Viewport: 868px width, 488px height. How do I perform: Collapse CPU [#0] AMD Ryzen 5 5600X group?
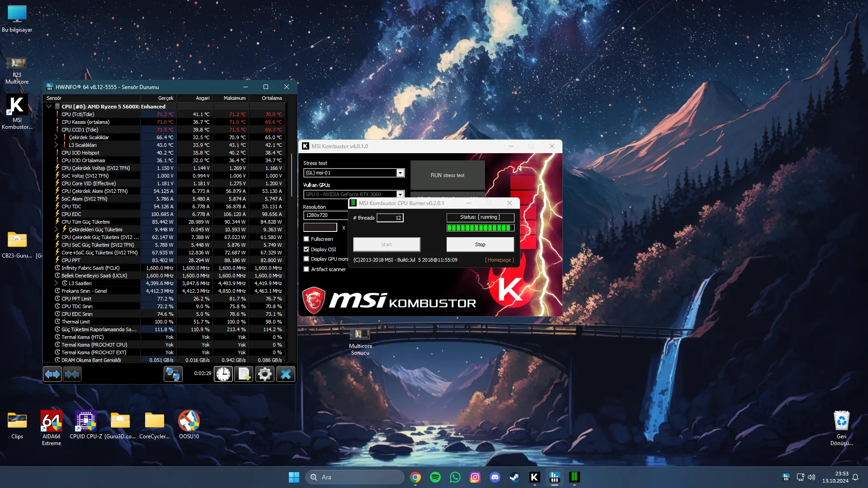point(49,107)
